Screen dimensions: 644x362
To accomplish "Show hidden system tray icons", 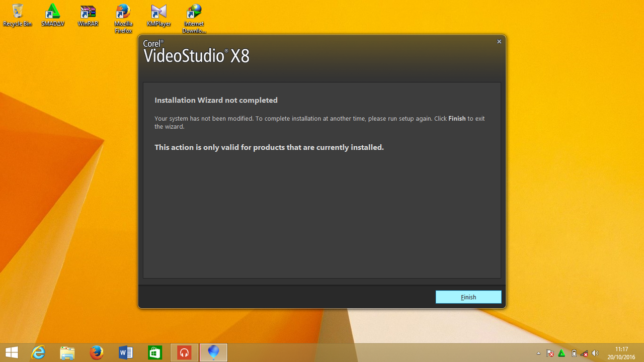I will tap(539, 353).
